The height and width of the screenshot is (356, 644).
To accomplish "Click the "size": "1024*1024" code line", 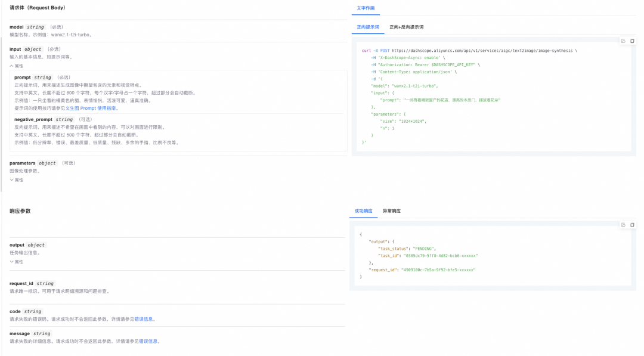I will click(x=403, y=122).
